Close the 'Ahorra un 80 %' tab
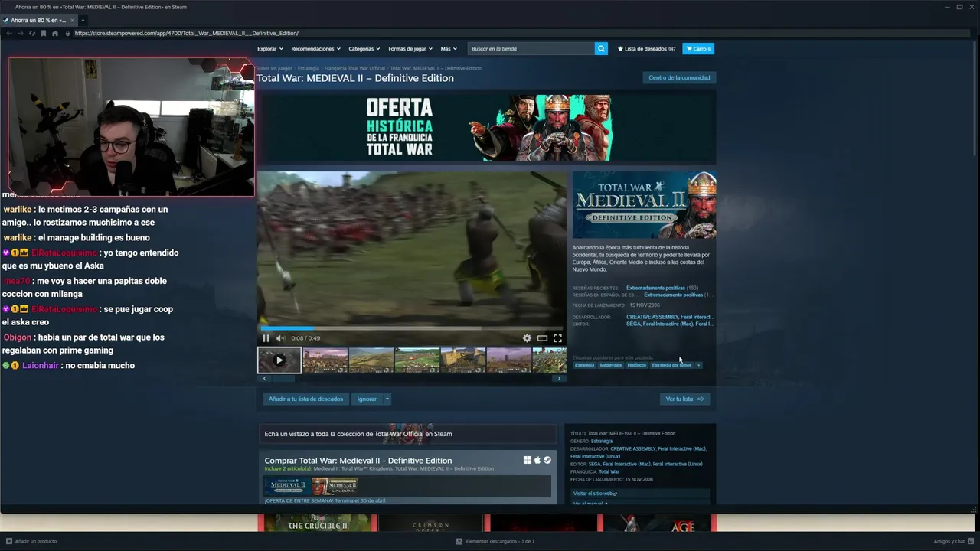980x551 pixels. [71, 20]
